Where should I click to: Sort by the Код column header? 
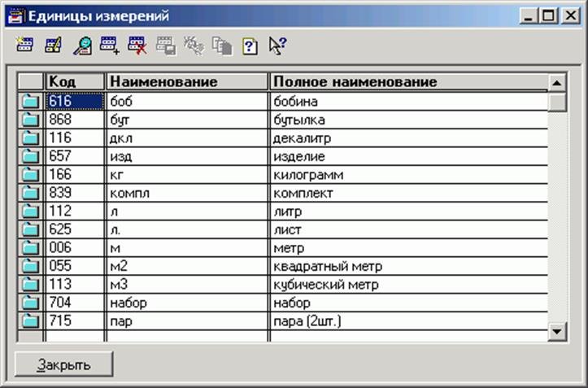click(75, 81)
